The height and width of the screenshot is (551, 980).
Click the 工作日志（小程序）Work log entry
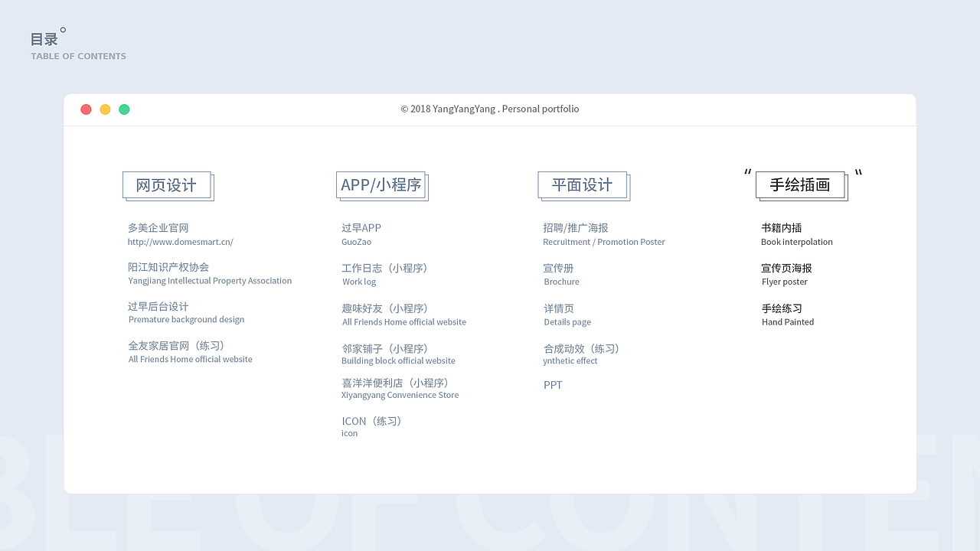(x=384, y=268)
